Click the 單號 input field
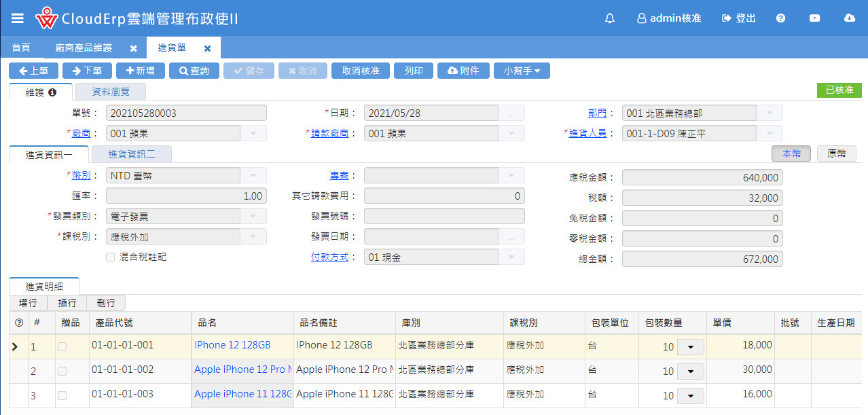Image resolution: width=868 pixels, height=415 pixels. (x=186, y=113)
